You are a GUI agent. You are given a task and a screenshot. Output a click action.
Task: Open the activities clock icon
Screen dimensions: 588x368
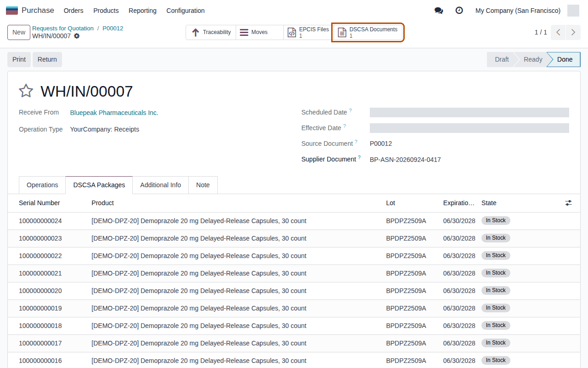point(459,10)
